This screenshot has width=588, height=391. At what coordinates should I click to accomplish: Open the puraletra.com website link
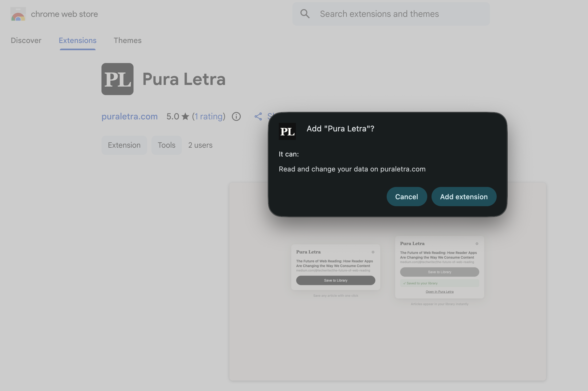[x=130, y=116]
